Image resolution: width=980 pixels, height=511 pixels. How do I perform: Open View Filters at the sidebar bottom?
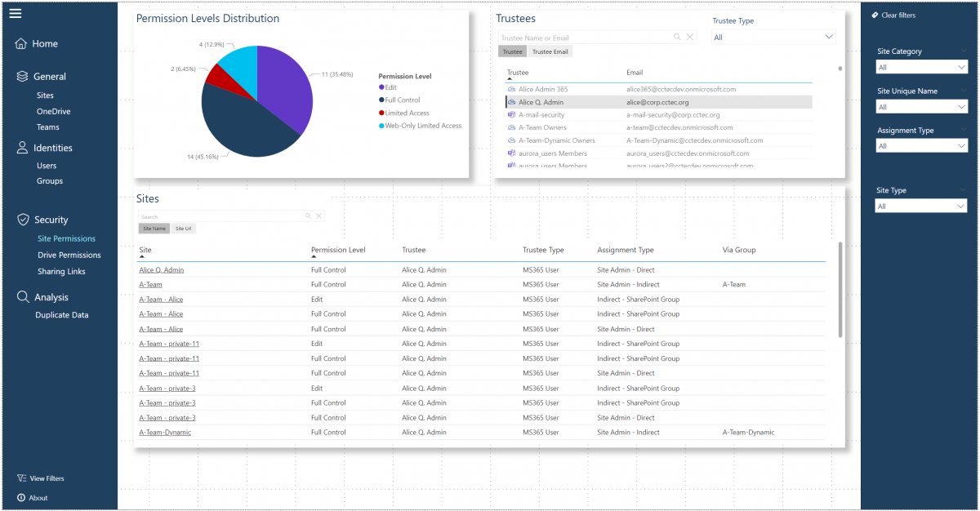(23, 478)
